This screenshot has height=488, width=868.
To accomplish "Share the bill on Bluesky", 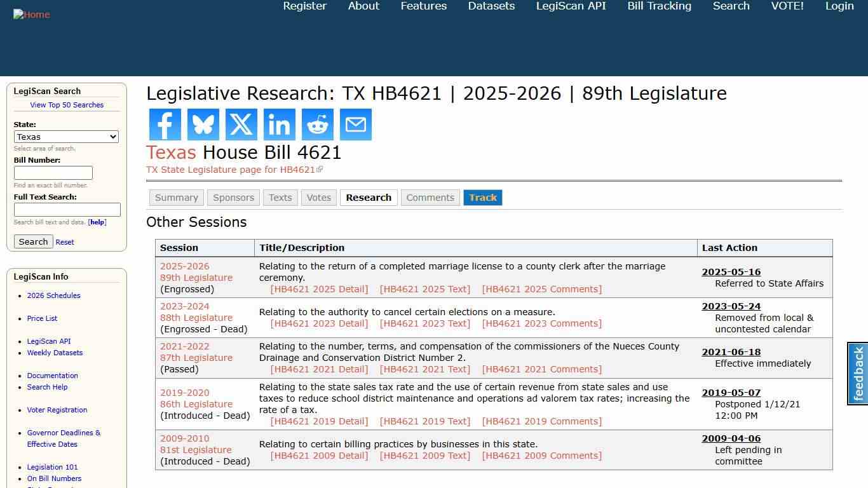I will (x=203, y=124).
